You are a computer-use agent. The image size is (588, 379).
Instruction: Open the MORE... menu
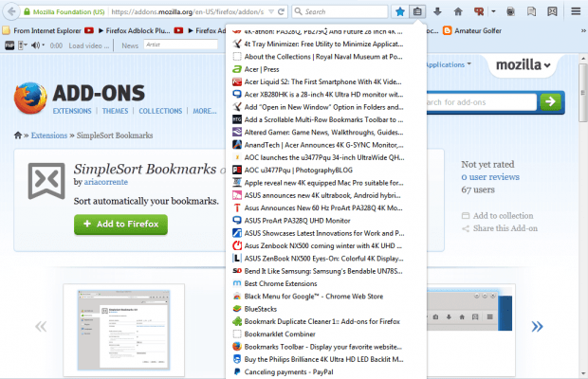click(x=205, y=111)
